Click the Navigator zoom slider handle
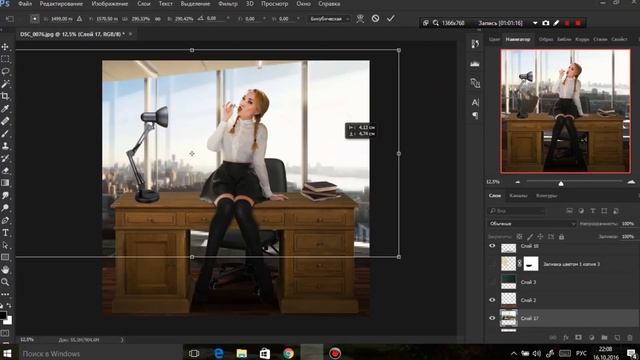640x360 pixels. (561, 183)
